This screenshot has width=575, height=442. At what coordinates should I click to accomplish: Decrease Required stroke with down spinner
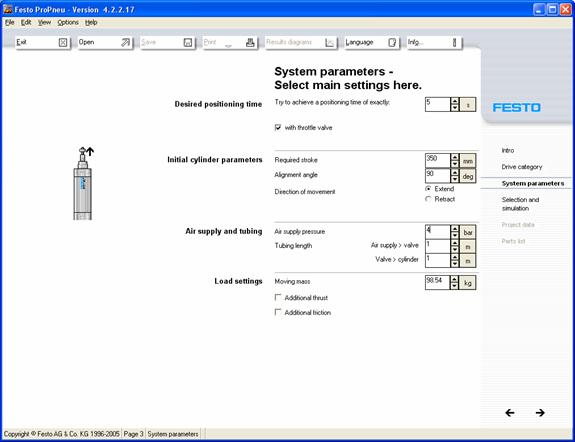tap(455, 164)
